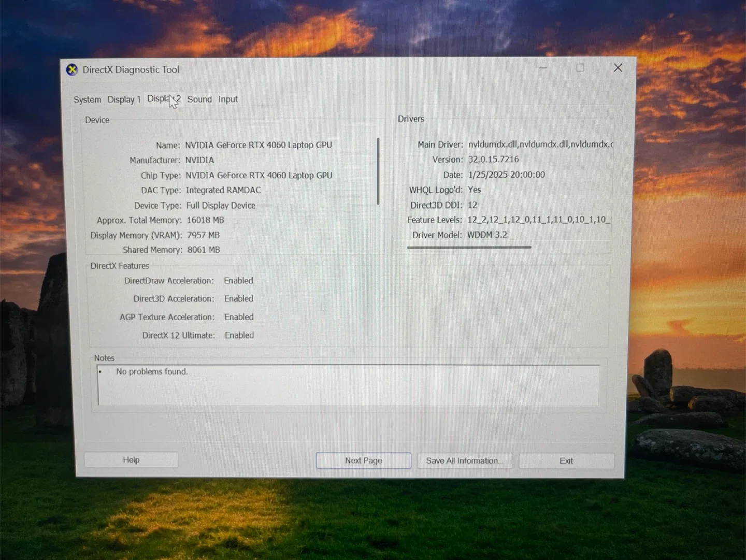Switch to the System tab

point(87,99)
